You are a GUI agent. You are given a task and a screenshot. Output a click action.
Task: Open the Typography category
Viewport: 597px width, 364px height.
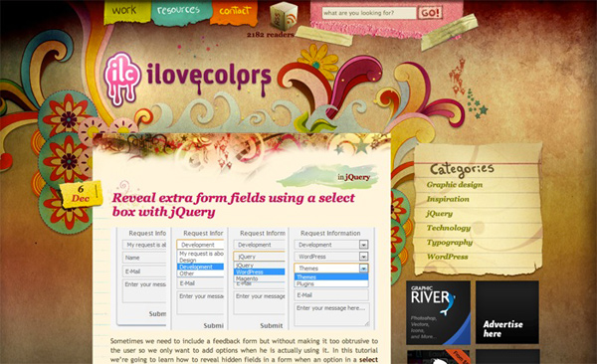point(450,242)
